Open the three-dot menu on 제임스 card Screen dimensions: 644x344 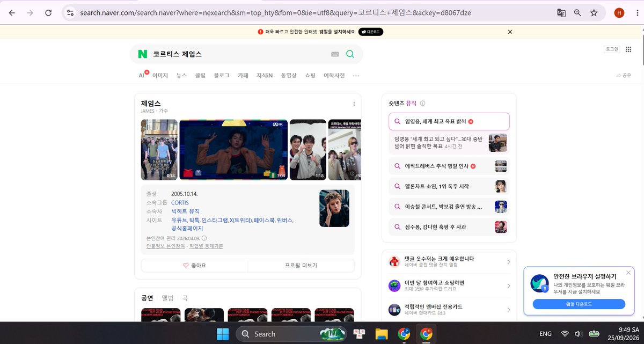[354, 104]
